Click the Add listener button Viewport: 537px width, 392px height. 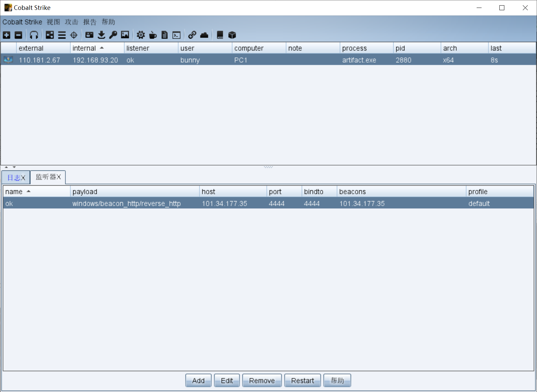(x=198, y=380)
